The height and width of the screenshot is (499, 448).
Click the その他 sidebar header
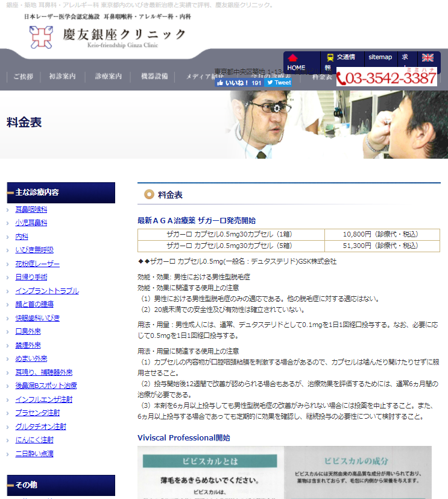(61, 485)
